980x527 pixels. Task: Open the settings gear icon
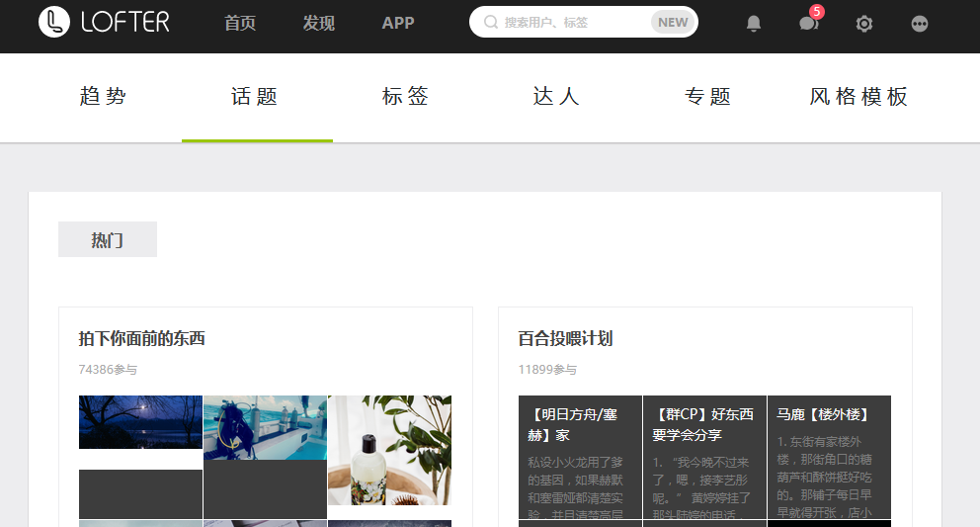(x=863, y=24)
